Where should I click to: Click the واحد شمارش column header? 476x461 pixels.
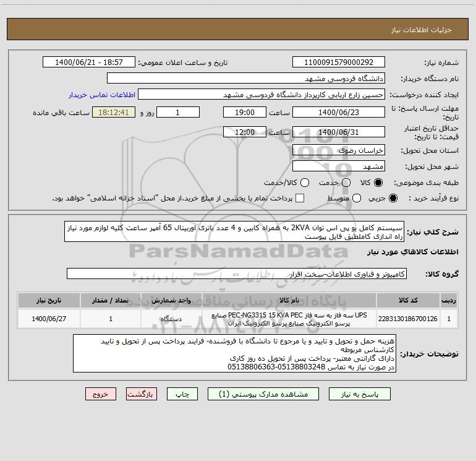point(171,300)
